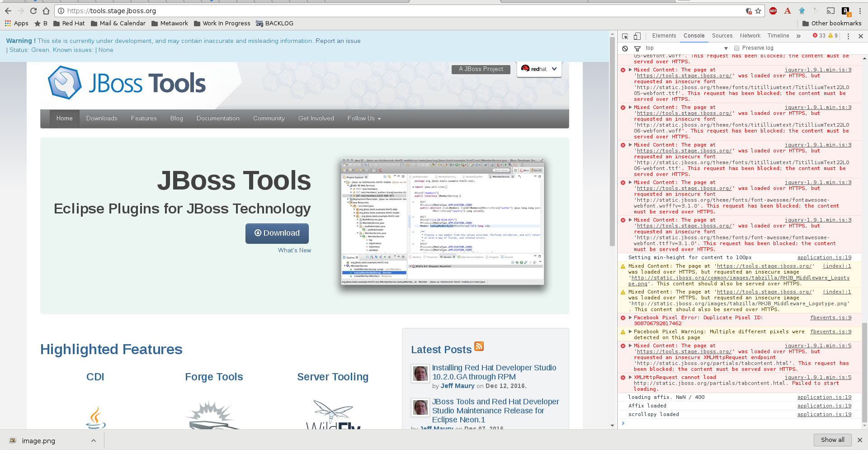Click the JBoss Tools logo

(x=127, y=83)
